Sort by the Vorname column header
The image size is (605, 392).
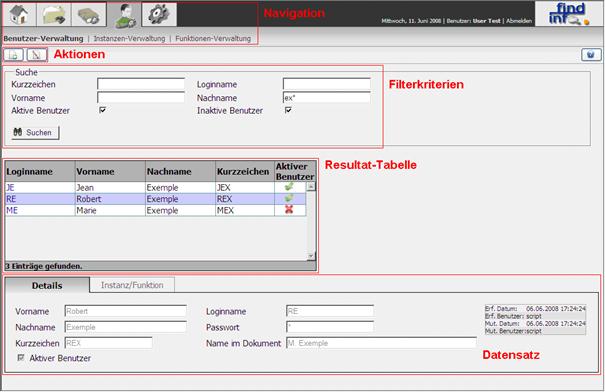click(110, 171)
